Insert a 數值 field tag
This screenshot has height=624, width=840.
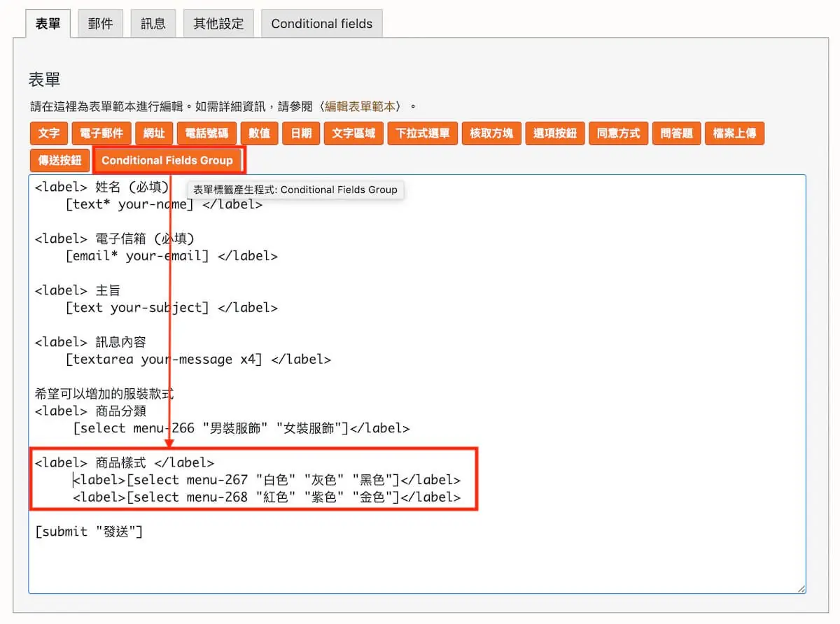259,133
